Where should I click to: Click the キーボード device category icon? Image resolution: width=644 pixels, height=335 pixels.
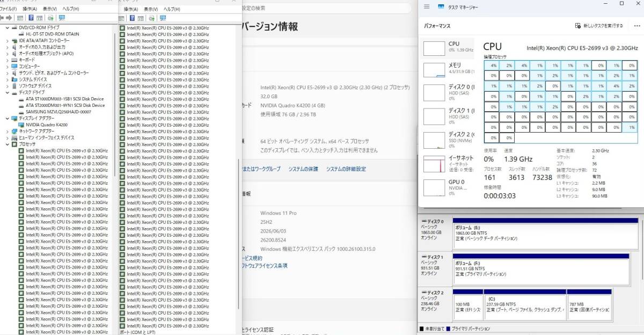(x=14, y=60)
